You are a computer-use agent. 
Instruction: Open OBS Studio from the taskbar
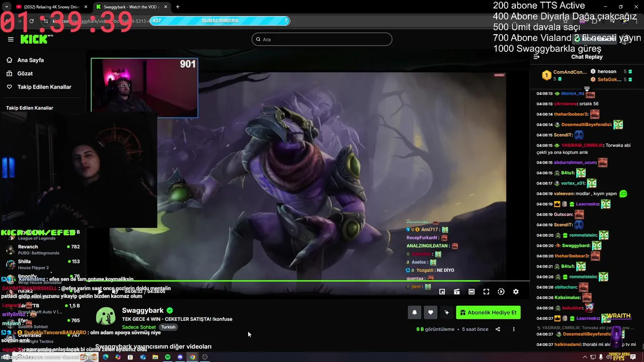tap(205, 357)
